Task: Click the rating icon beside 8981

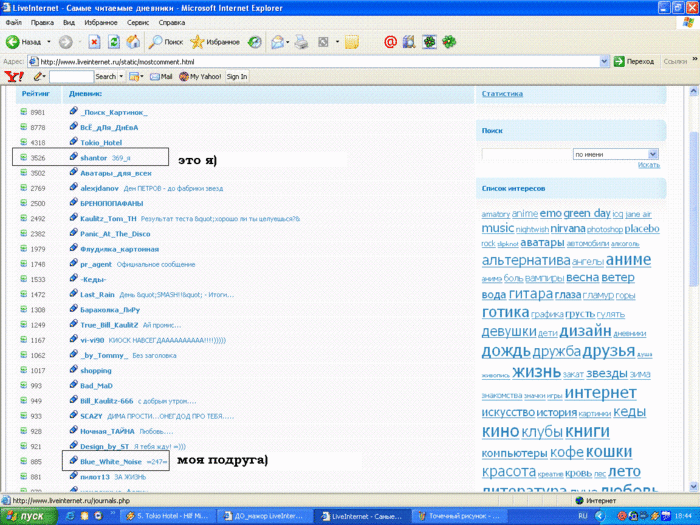Action: point(24,112)
